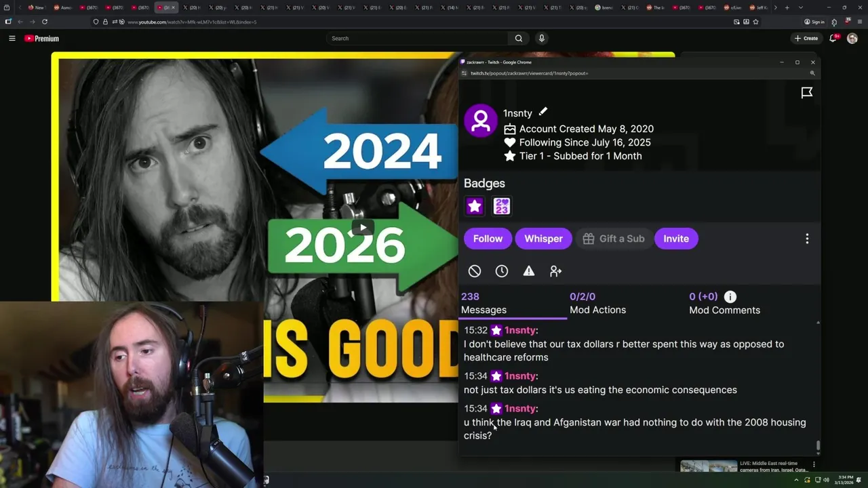Open YouTube notifications bell

pos(833,39)
